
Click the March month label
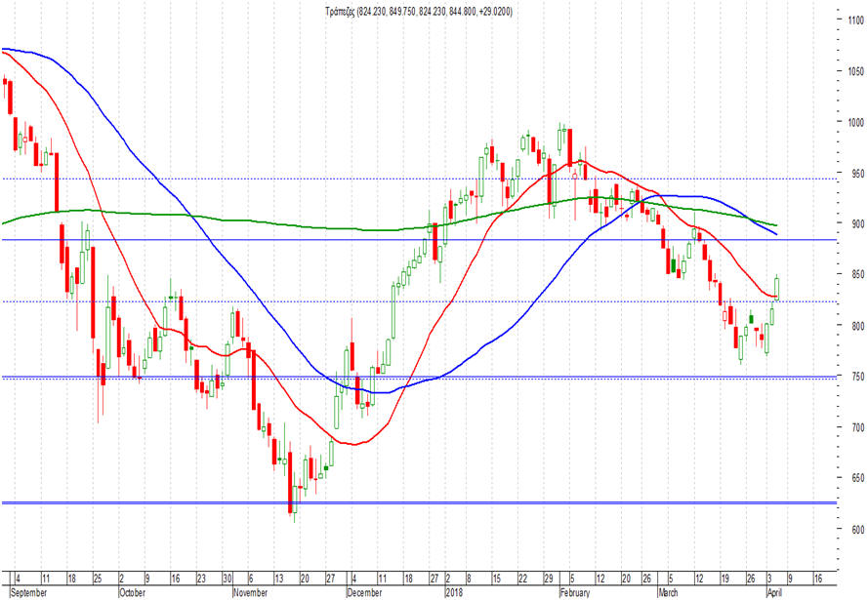tap(668, 593)
